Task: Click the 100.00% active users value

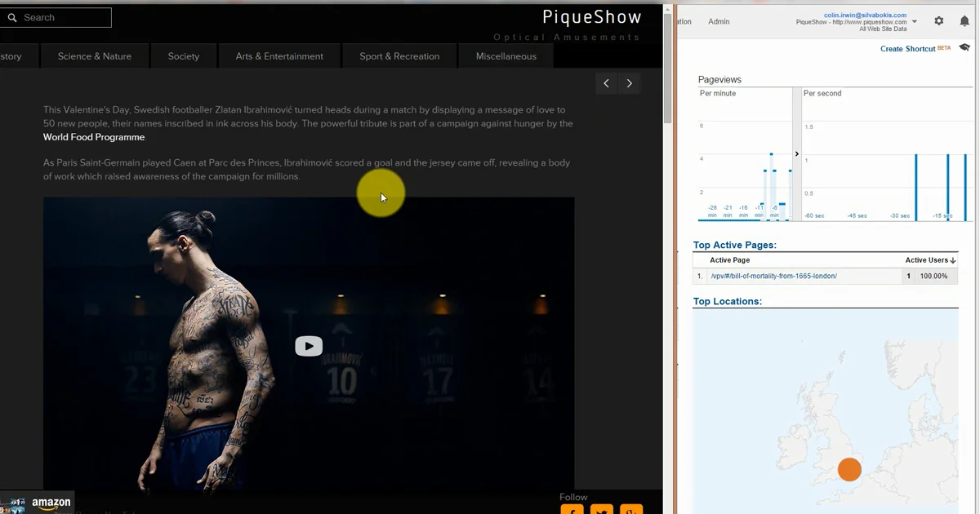Action: [933, 276]
